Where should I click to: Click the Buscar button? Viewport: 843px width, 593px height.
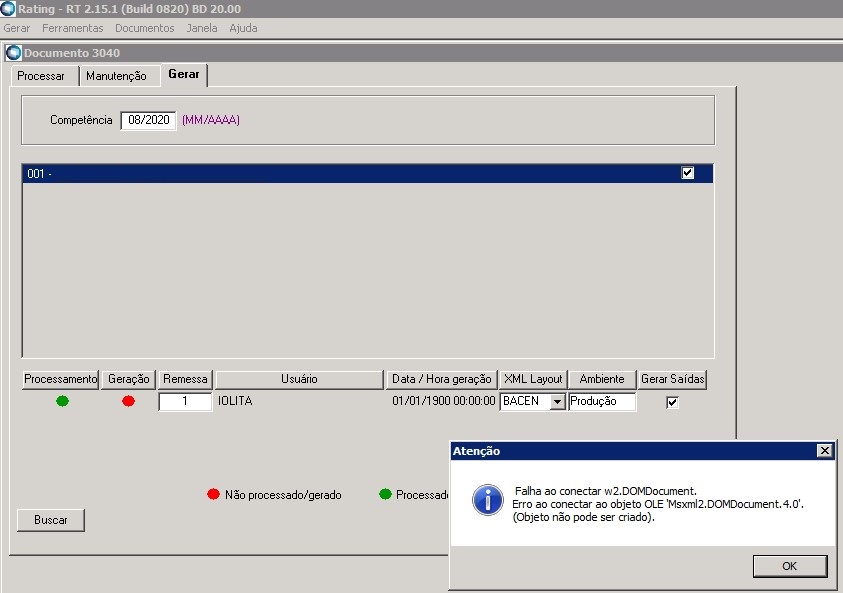(51, 520)
